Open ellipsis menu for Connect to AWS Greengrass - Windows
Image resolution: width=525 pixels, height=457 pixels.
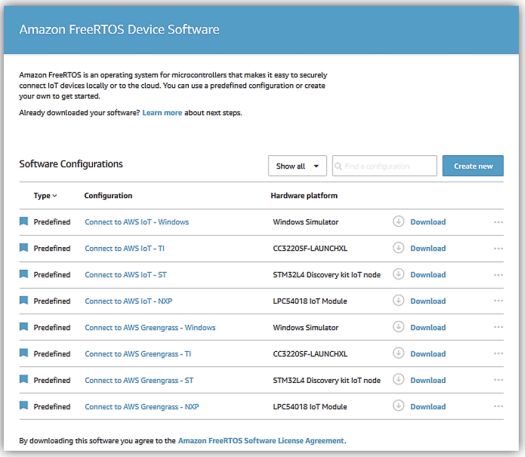click(498, 327)
